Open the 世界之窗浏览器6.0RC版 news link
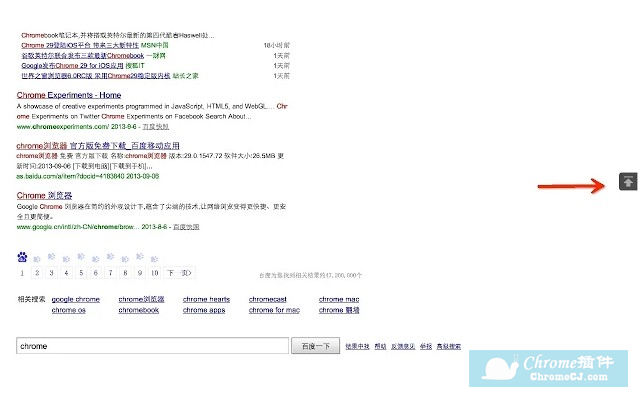Image resolution: width=638 pixels, height=397 pixels. point(96,76)
